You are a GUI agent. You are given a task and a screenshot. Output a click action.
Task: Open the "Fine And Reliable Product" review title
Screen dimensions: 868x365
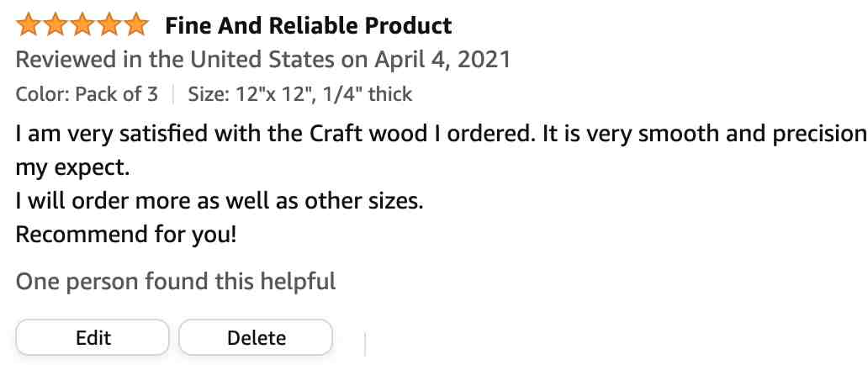(309, 26)
